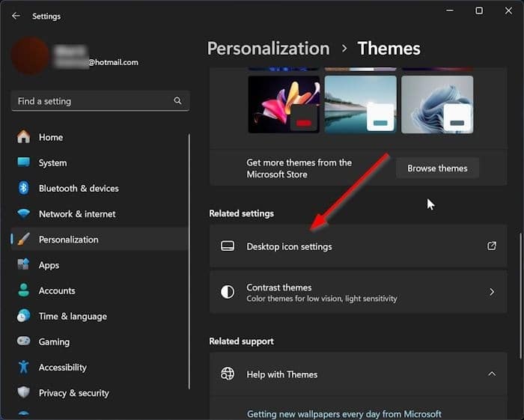Collapse the Help with Themes section
Image resolution: width=524 pixels, height=420 pixels.
(x=492, y=374)
